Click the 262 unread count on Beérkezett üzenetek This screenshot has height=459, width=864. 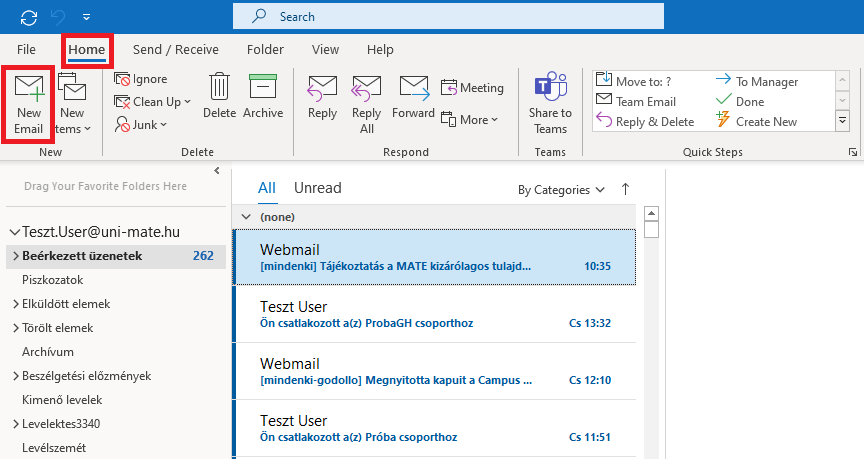[203, 256]
